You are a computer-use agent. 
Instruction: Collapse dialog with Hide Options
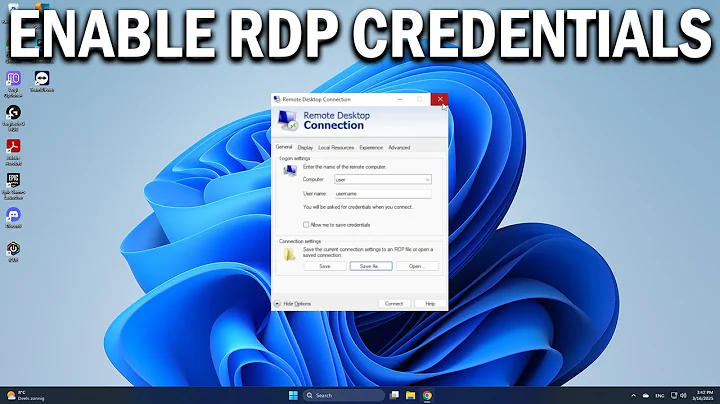click(292, 304)
